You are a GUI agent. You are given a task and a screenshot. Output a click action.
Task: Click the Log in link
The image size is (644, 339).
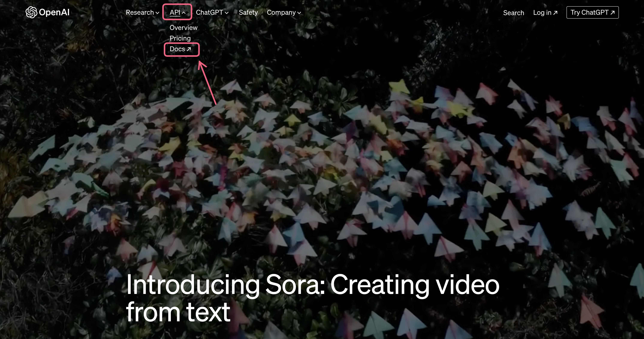[542, 13]
